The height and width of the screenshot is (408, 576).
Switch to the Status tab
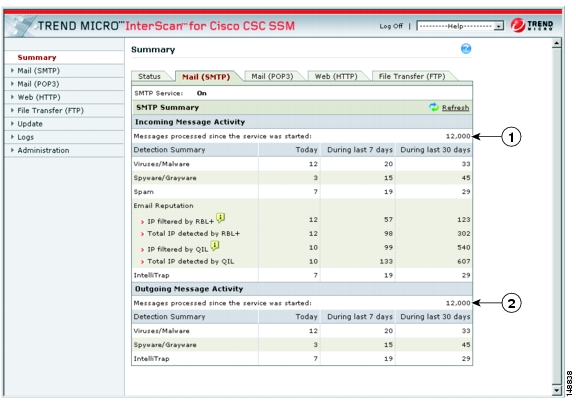click(x=150, y=76)
